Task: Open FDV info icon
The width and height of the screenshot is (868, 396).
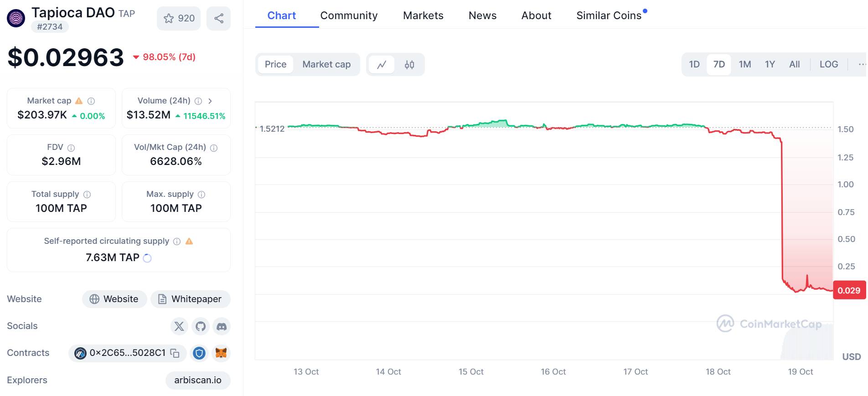Action: point(71,148)
